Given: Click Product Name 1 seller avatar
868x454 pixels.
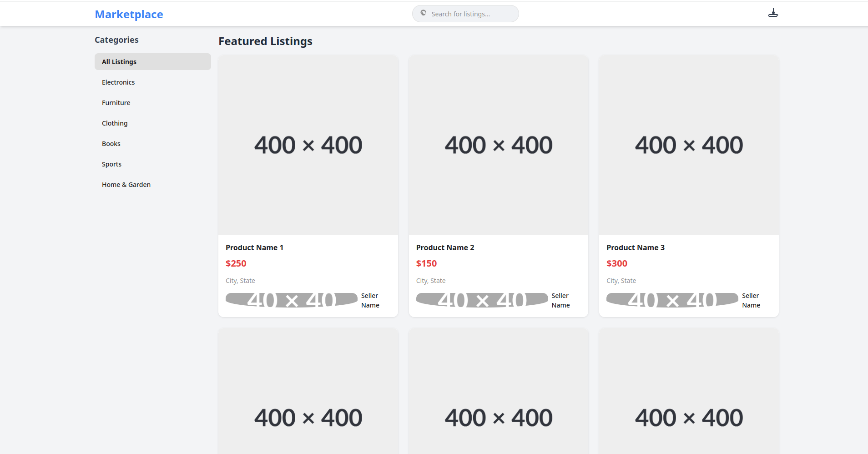Looking at the screenshot, I should click(292, 300).
